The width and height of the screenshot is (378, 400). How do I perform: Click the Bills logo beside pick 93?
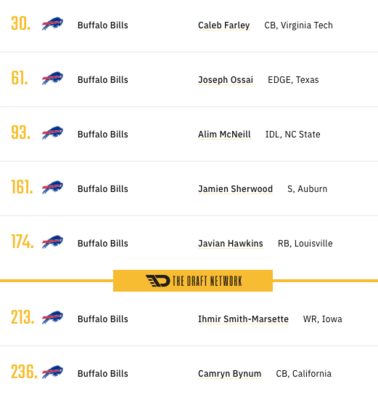52,133
